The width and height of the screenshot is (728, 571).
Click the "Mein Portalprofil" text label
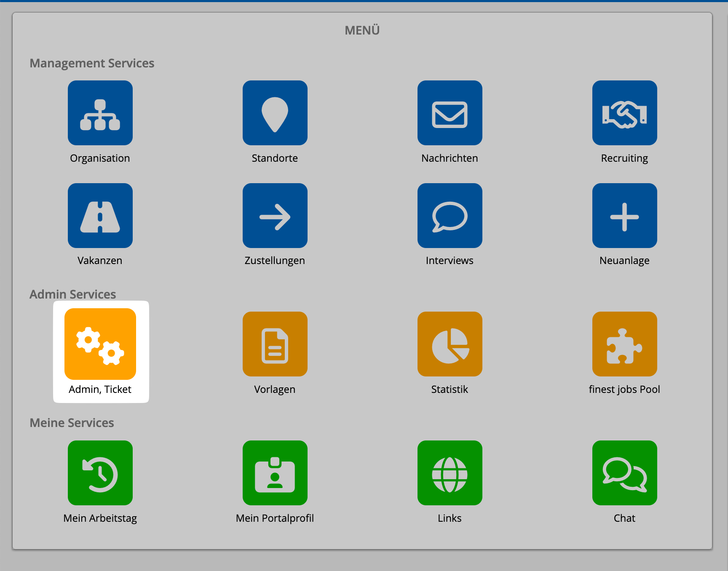tap(275, 518)
